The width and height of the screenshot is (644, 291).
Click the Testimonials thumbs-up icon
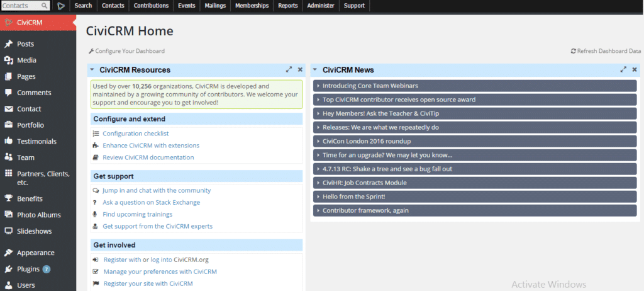coord(8,141)
